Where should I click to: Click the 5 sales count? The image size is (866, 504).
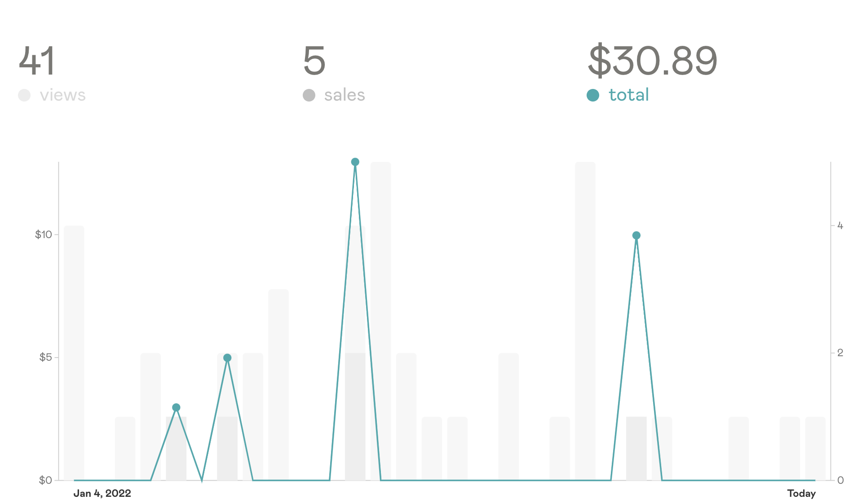(314, 61)
